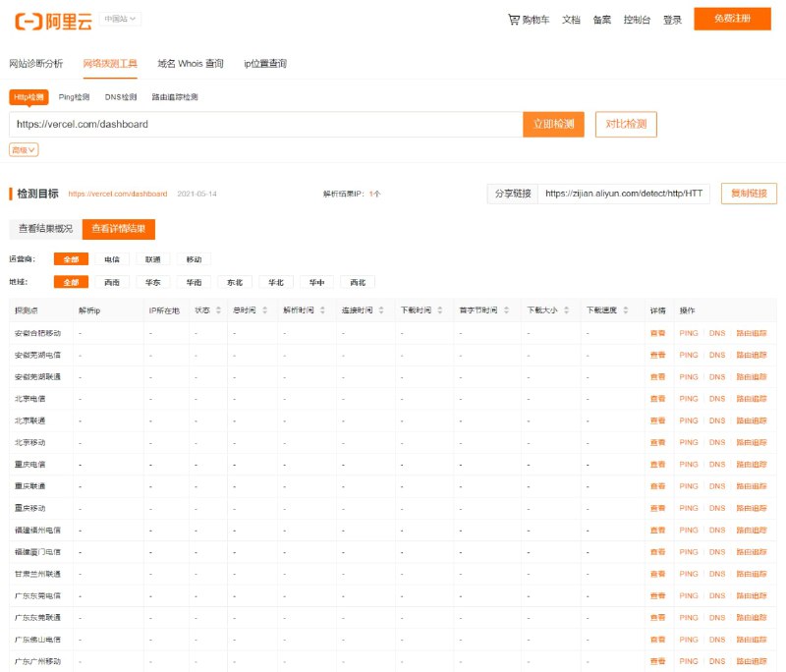Sort results by 连接时间 sort icon
Image resolution: width=786 pixels, height=672 pixels.
tap(381, 310)
